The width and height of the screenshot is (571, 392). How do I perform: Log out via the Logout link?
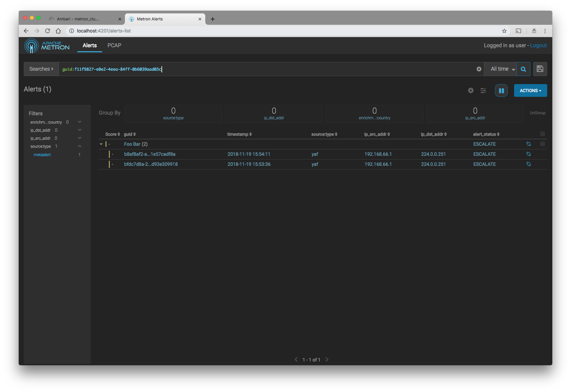pyautogui.click(x=538, y=46)
